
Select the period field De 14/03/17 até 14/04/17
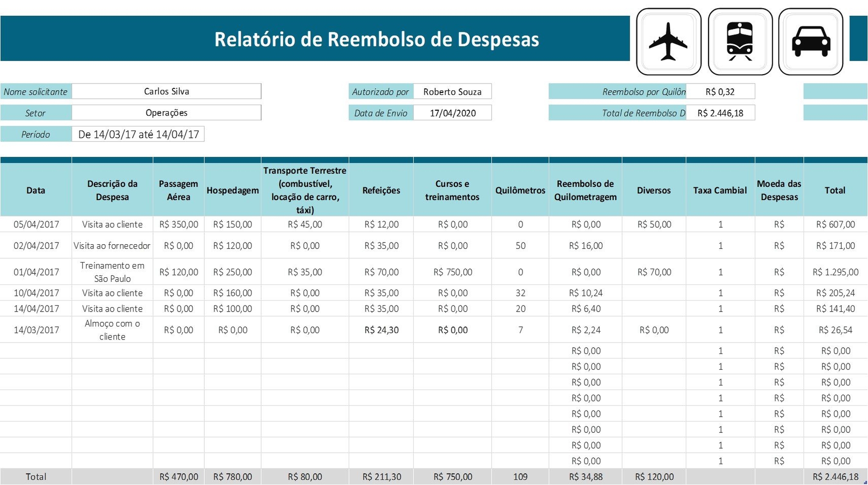(x=138, y=134)
